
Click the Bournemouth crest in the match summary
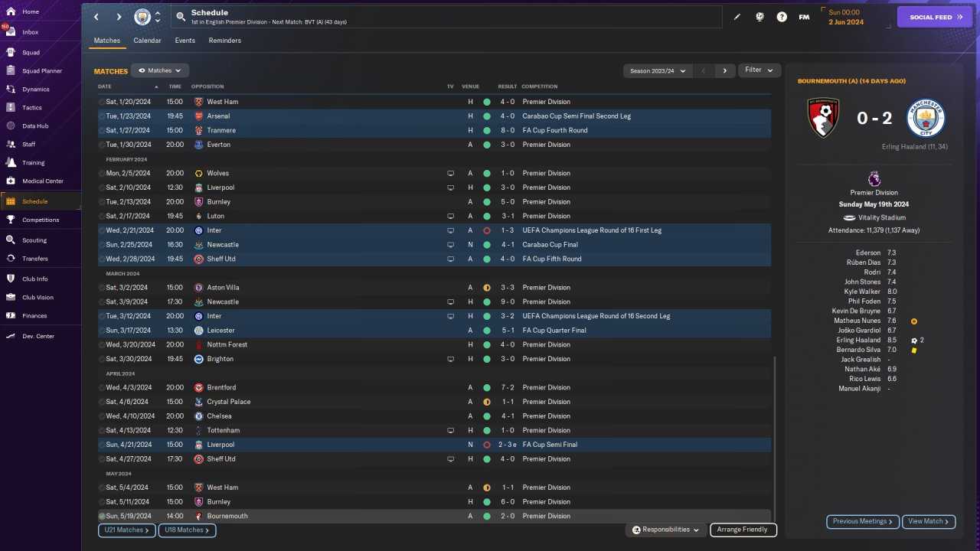click(822, 119)
